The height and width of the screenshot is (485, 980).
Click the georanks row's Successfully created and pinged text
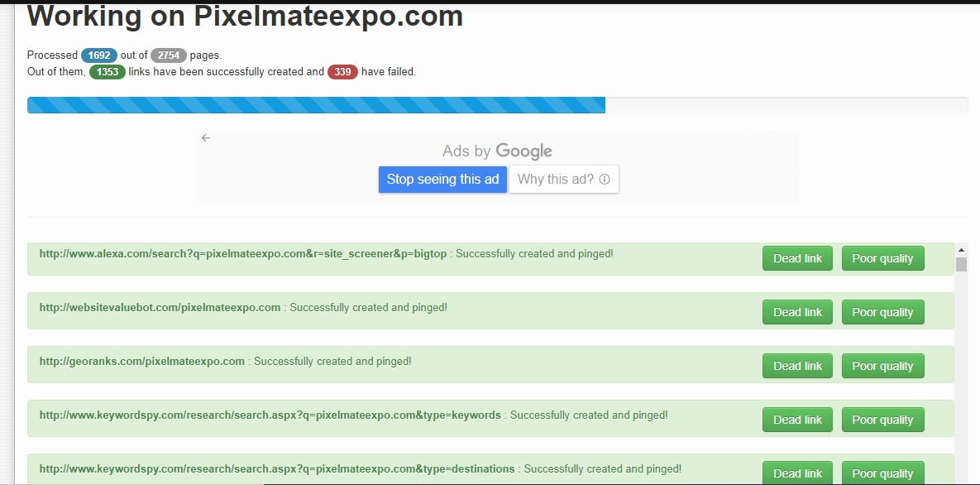tap(332, 362)
